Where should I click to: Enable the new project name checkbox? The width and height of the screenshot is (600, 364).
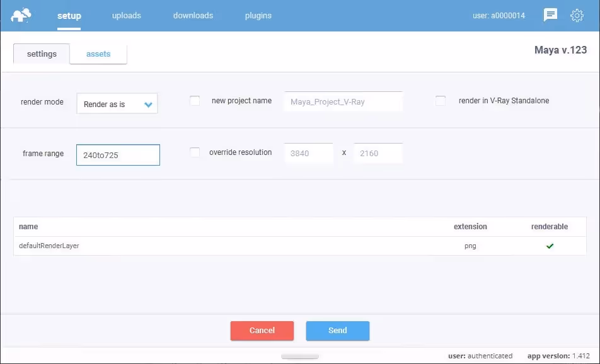(x=195, y=101)
